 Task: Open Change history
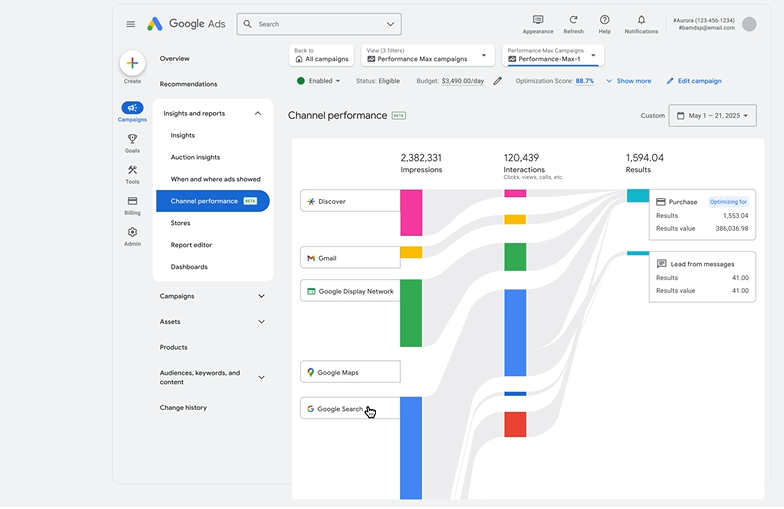183,408
